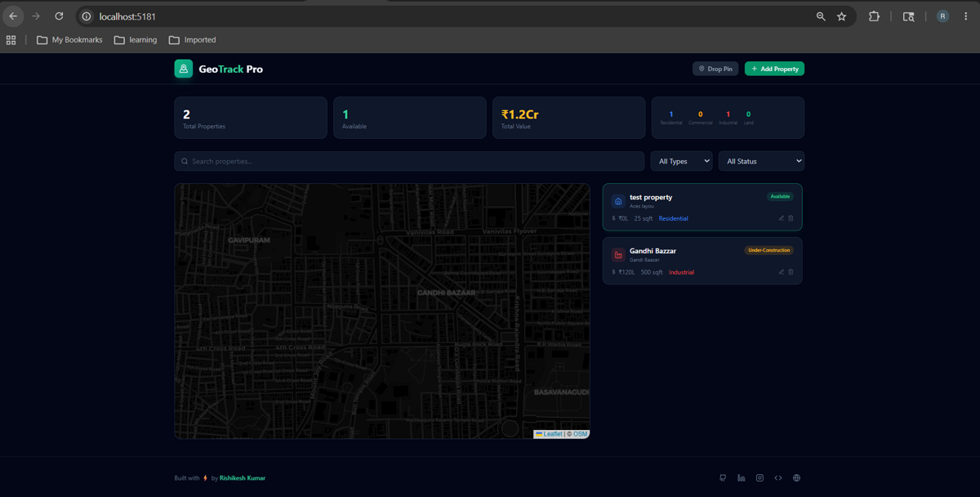Viewport: 980px width, 497px height.
Task: Focus the Search properties input field
Action: (x=409, y=161)
